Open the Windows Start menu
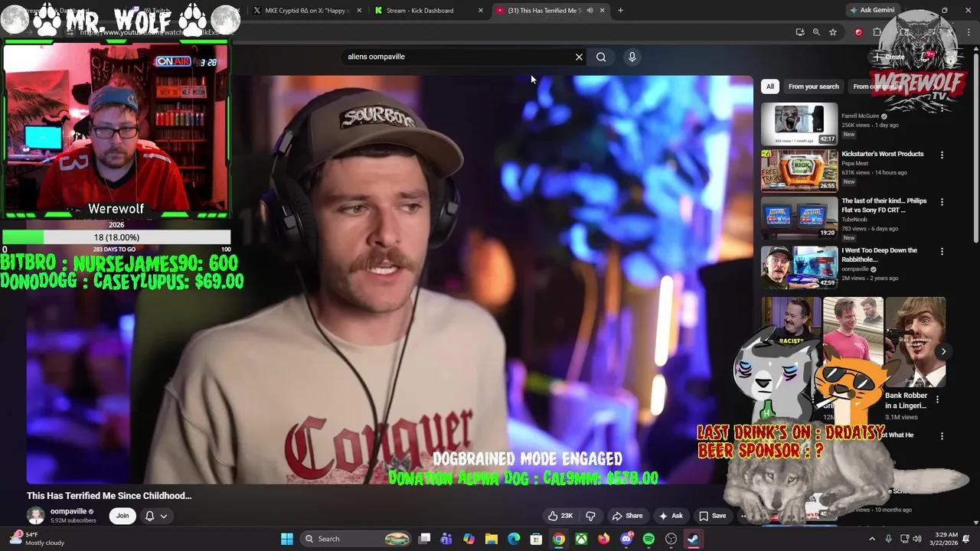980x551 pixels. point(287,539)
